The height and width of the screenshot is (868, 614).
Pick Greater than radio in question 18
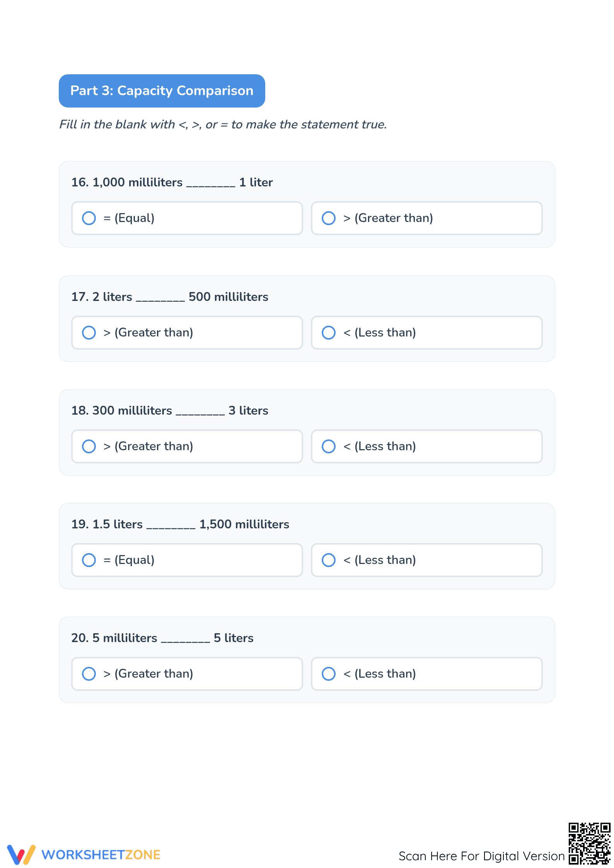pyautogui.click(x=89, y=446)
